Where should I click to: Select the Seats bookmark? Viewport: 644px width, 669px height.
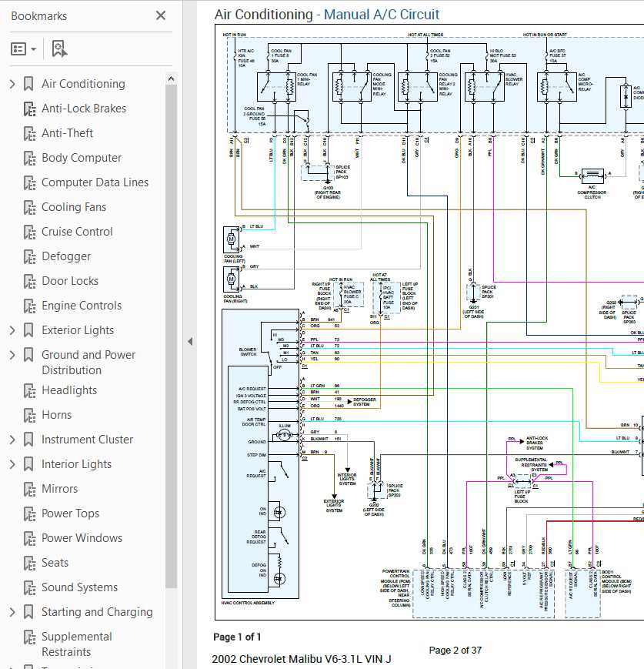coord(55,564)
